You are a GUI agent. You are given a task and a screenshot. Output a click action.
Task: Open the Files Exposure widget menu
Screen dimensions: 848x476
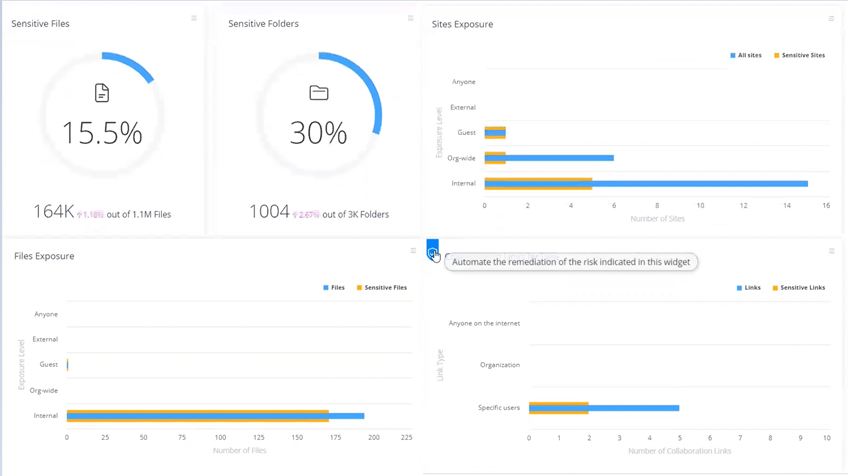(x=413, y=251)
